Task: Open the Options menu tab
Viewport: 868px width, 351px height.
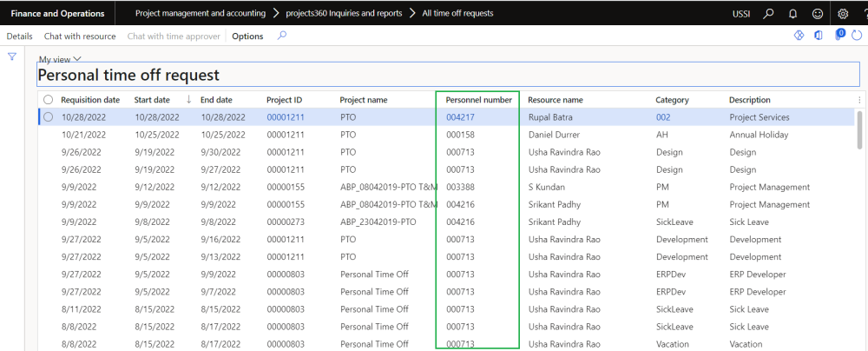Action: click(x=247, y=36)
